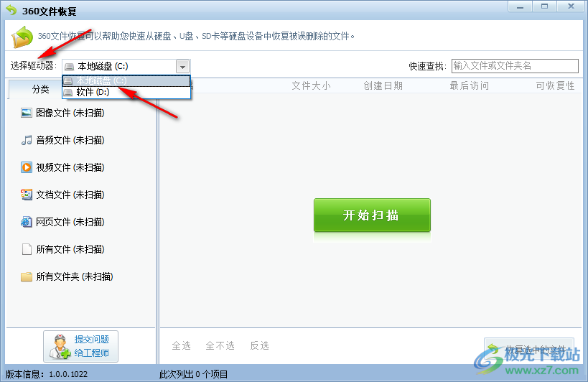Select the video files play icon
Viewport: 588px width, 382px height.
pyautogui.click(x=27, y=167)
